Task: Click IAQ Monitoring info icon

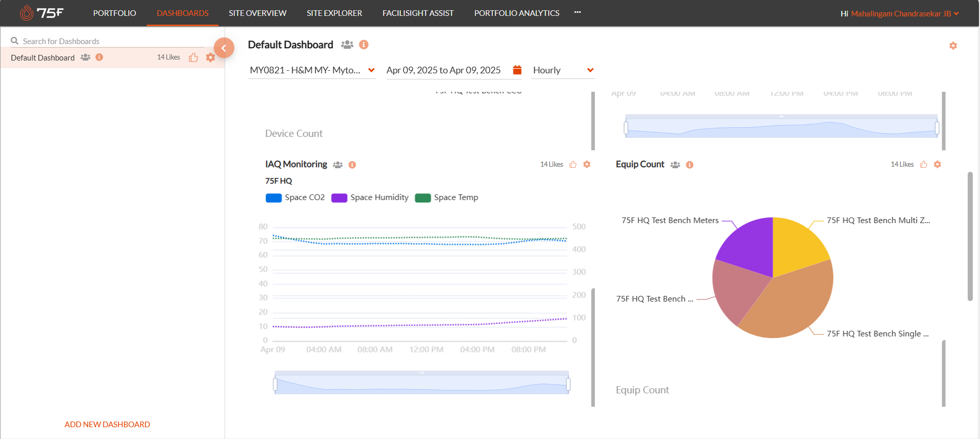Action: click(x=352, y=165)
